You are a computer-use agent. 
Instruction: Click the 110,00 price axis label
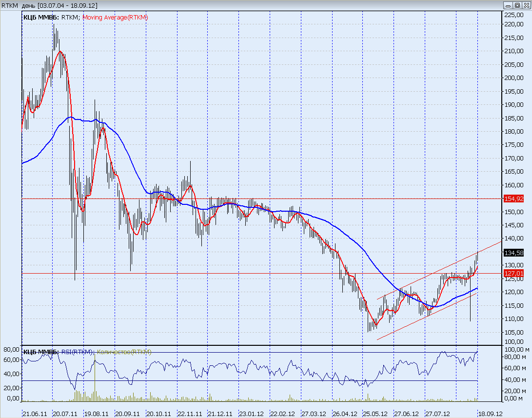coord(514,319)
